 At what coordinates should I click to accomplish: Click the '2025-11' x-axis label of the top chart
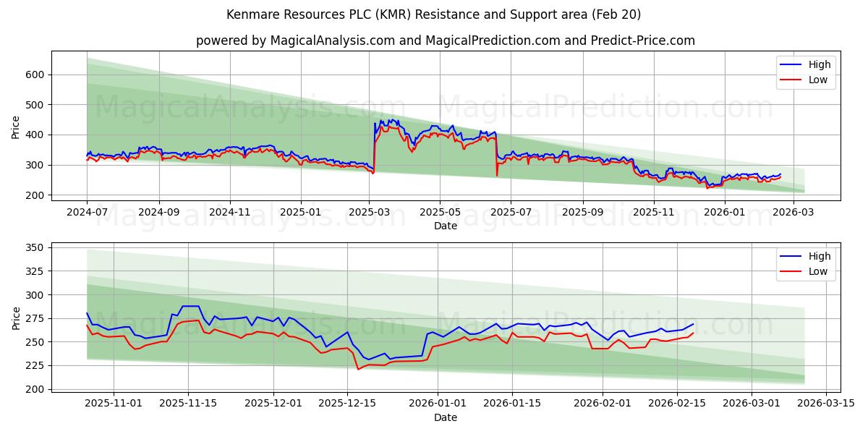pos(654,212)
